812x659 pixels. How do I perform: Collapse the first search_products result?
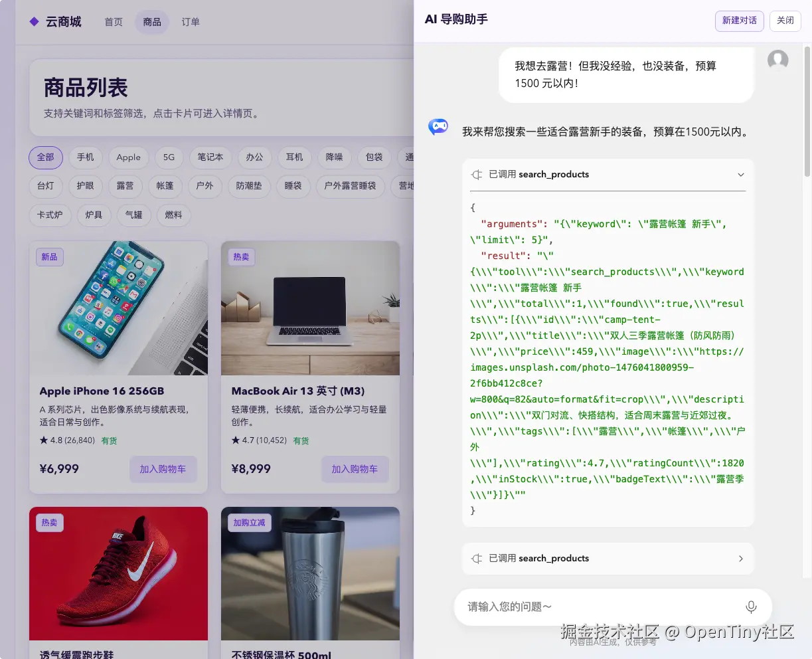pos(741,175)
